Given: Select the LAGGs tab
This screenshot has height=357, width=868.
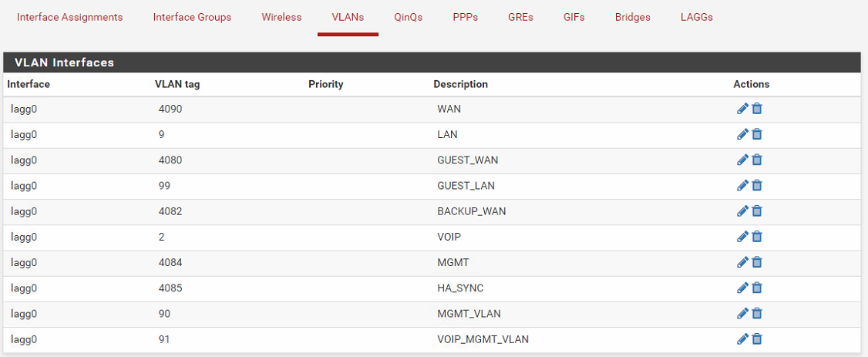Looking at the screenshot, I should [x=697, y=17].
